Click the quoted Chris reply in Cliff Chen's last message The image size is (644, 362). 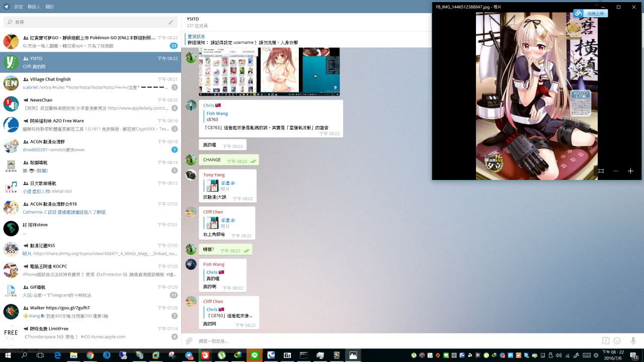229,312
